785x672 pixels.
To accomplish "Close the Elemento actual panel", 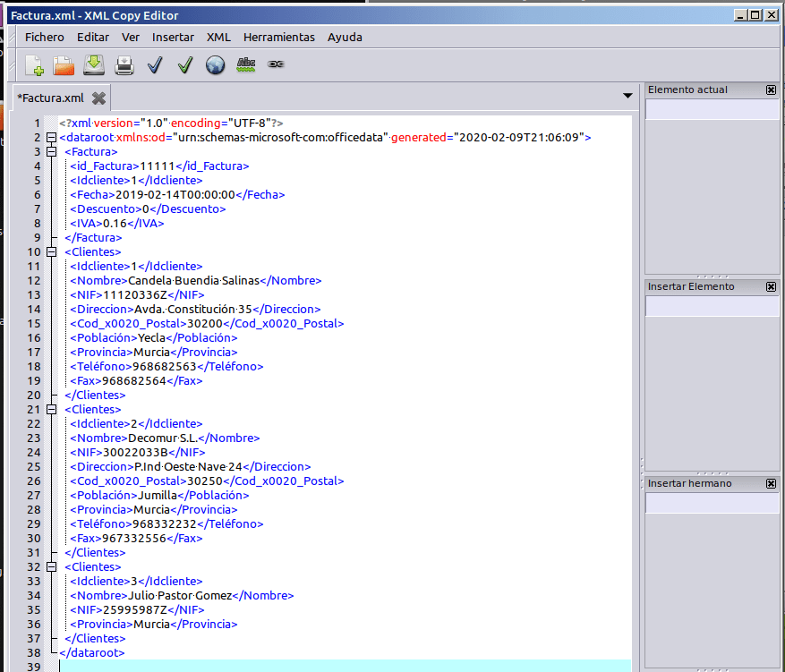I will click(x=771, y=90).
